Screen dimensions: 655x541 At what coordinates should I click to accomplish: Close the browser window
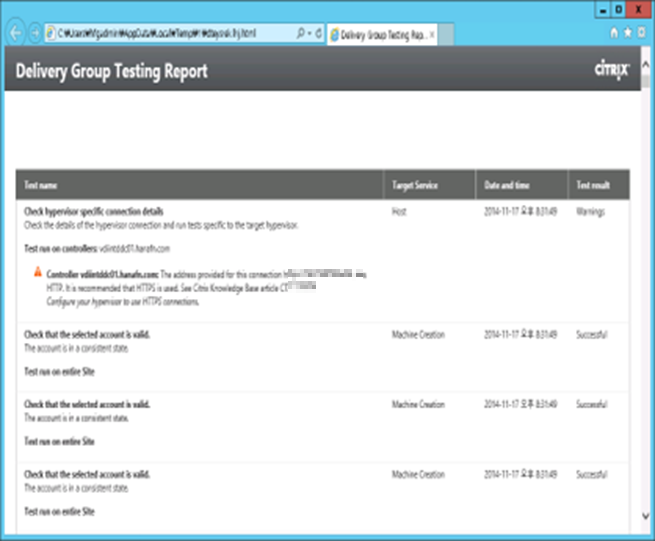[639, 10]
